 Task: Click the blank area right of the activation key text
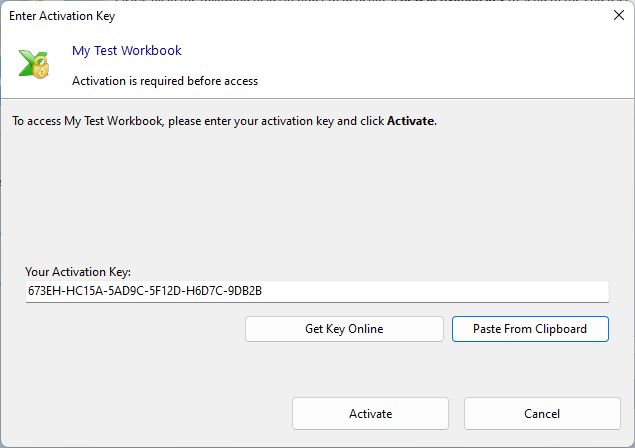450,291
